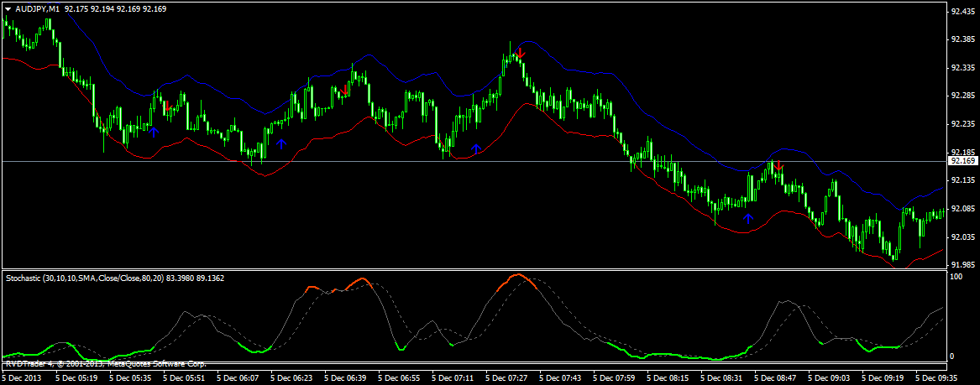
Task: Click the 5 Dec 06:55 time label
Action: tap(399, 377)
